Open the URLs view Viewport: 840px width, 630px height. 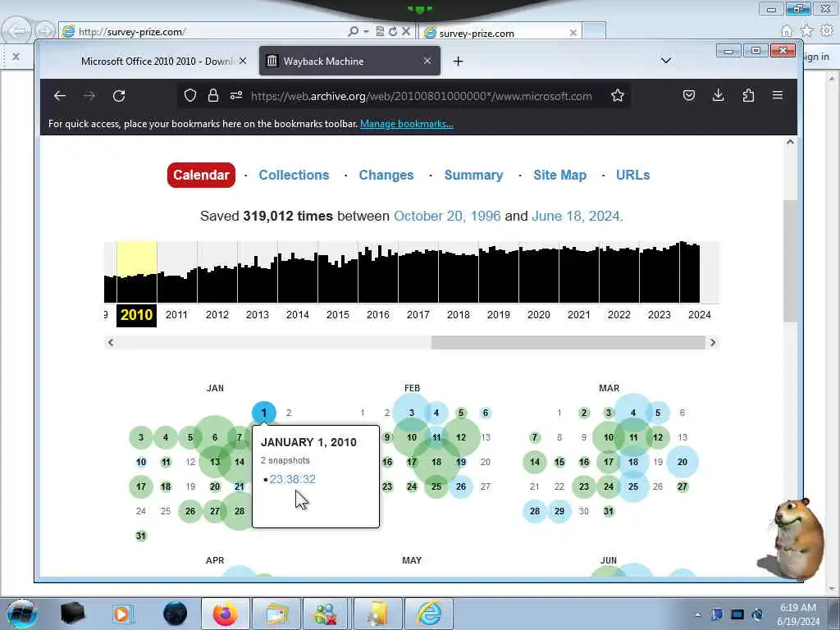point(632,176)
